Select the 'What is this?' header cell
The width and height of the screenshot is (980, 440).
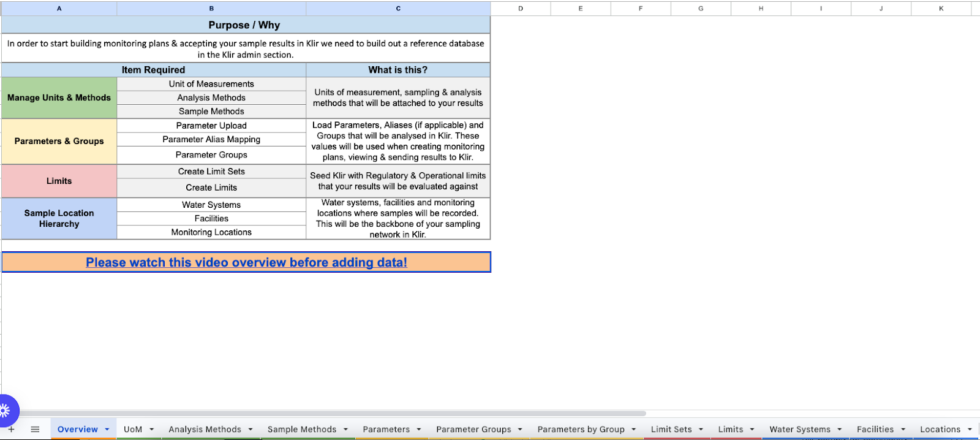[x=398, y=70]
